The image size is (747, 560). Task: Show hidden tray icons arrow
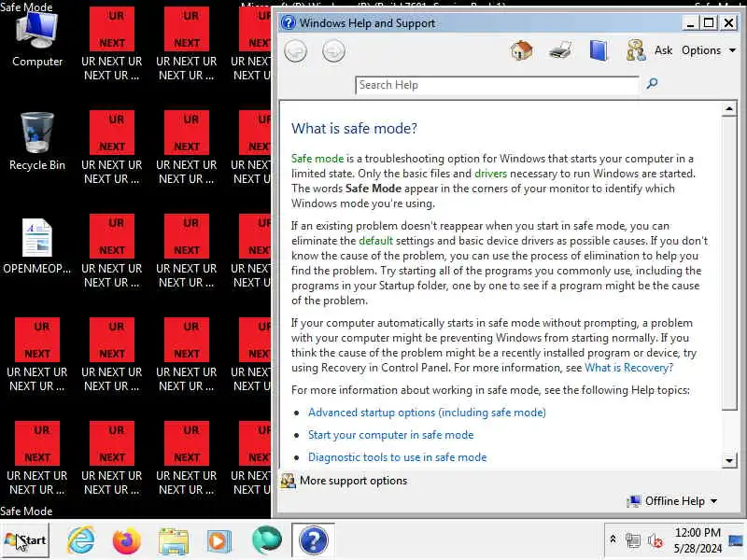[x=613, y=539]
